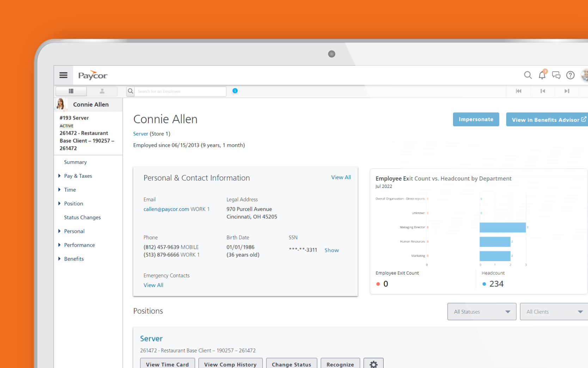Click callen@paycor.com email link
The width and height of the screenshot is (588, 368).
point(166,209)
